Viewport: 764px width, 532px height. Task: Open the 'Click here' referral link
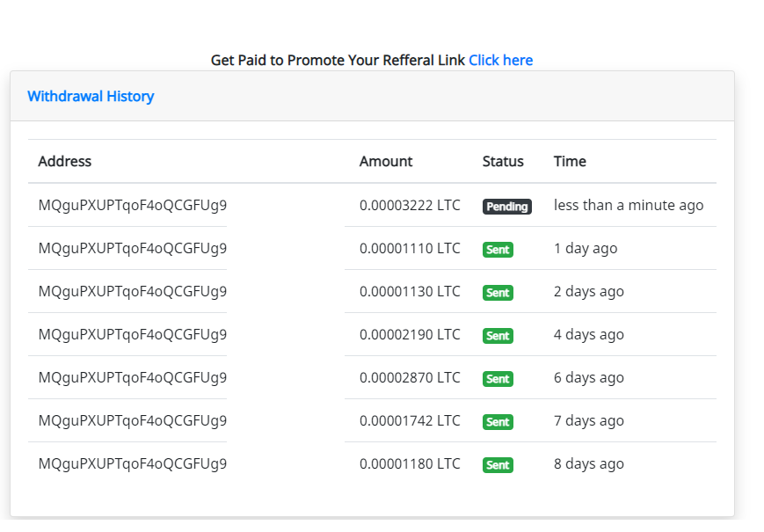tap(500, 60)
